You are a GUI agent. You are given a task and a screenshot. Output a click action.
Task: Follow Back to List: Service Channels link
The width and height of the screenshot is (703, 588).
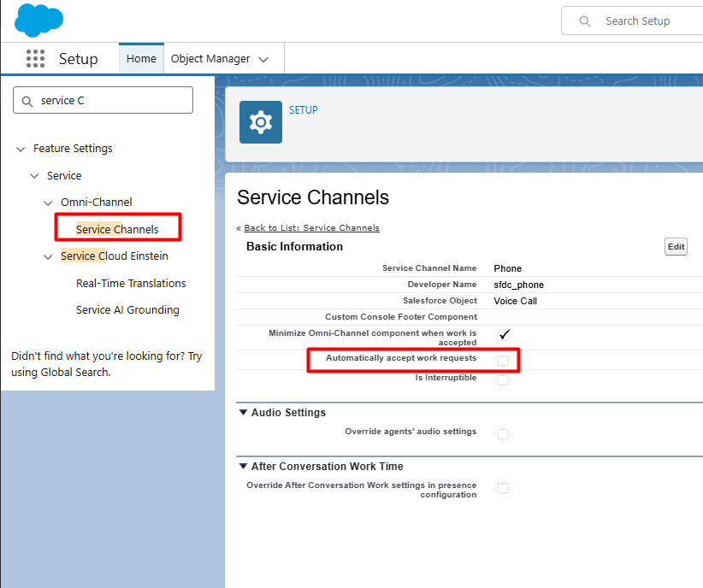point(311,227)
